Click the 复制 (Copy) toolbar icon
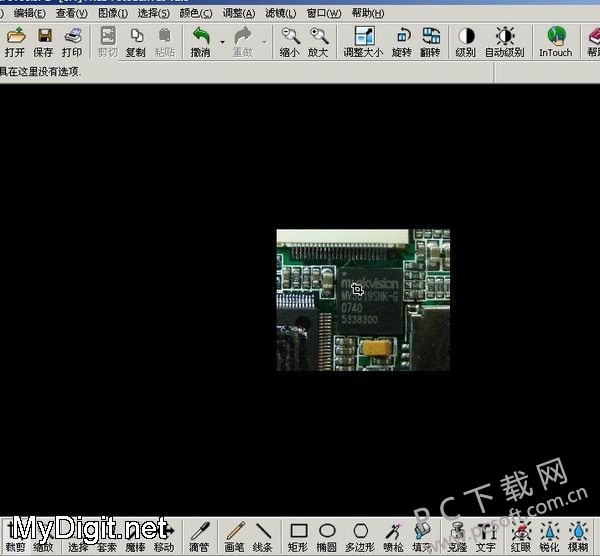The height and width of the screenshot is (556, 600). pyautogui.click(x=136, y=36)
